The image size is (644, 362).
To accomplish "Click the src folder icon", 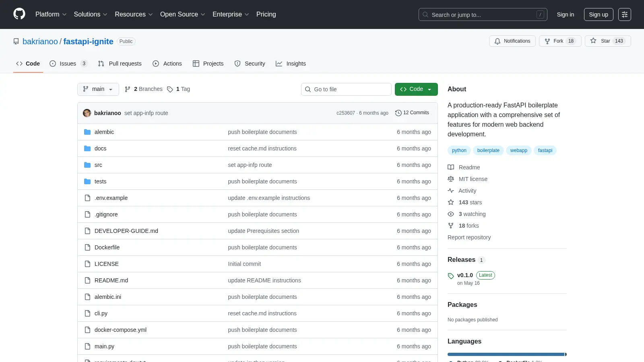I will (x=87, y=165).
